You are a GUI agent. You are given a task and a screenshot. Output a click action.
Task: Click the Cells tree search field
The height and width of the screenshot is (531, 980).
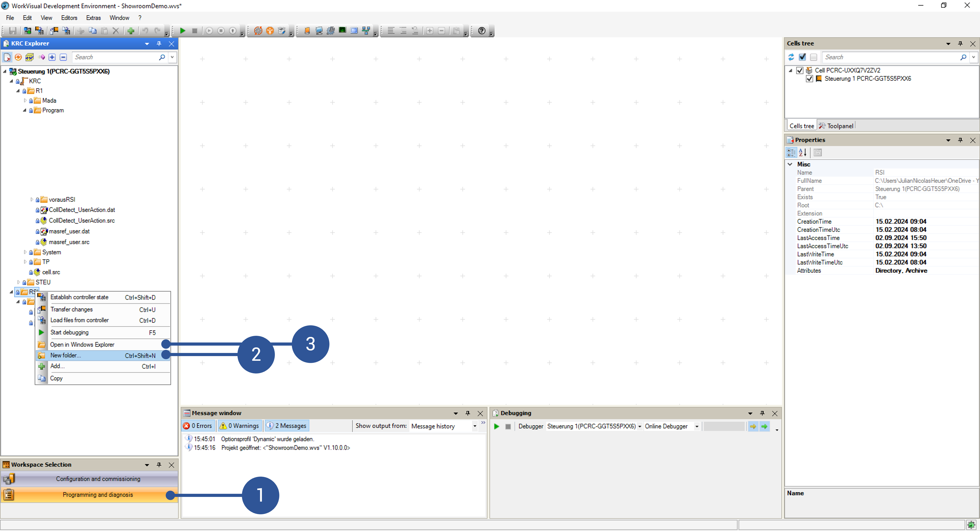890,57
